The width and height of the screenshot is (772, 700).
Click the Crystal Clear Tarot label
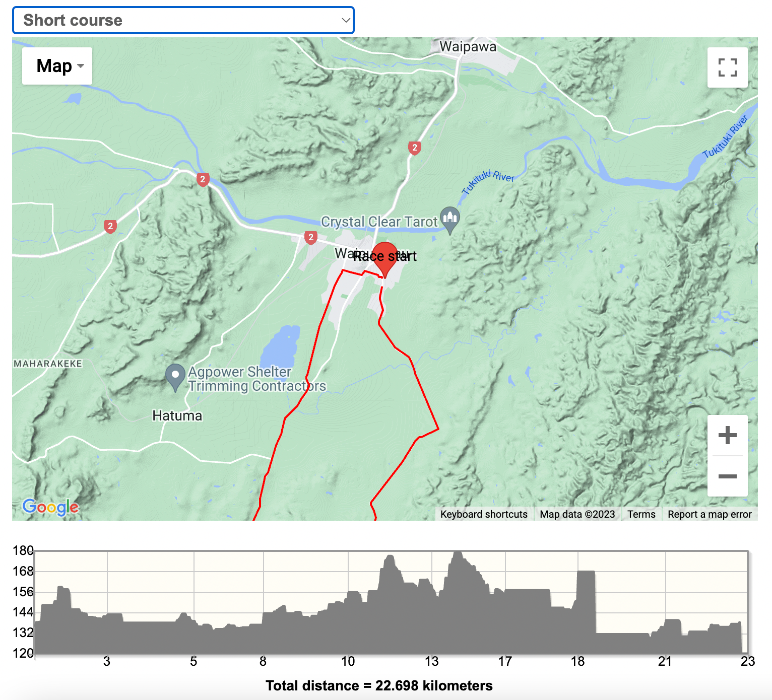(x=379, y=222)
